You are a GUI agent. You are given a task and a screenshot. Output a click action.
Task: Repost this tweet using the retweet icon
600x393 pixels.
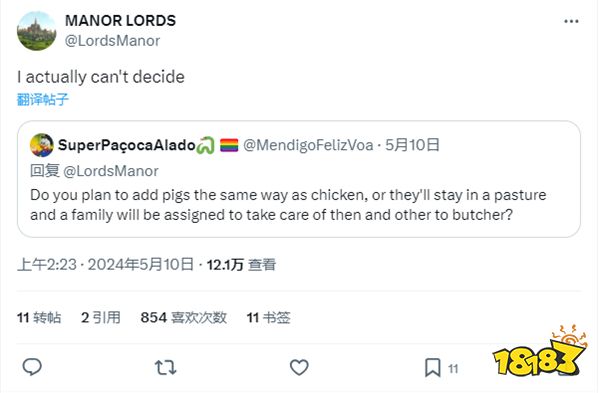165,368
